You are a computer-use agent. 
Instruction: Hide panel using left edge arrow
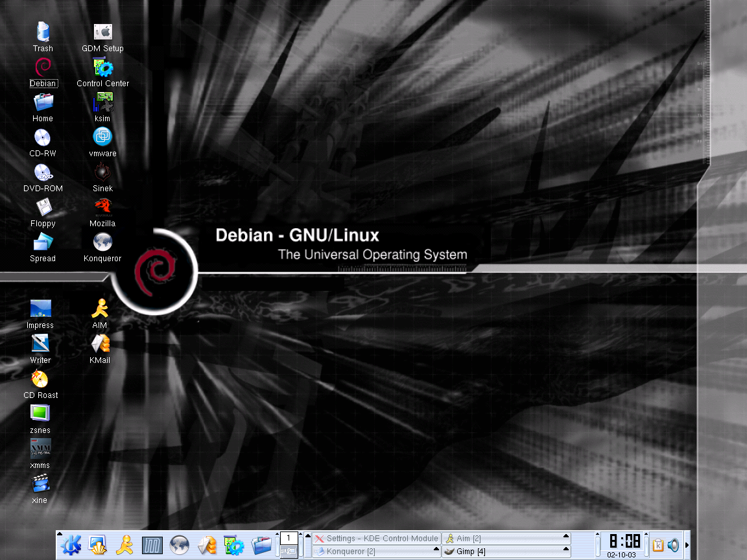click(60, 534)
